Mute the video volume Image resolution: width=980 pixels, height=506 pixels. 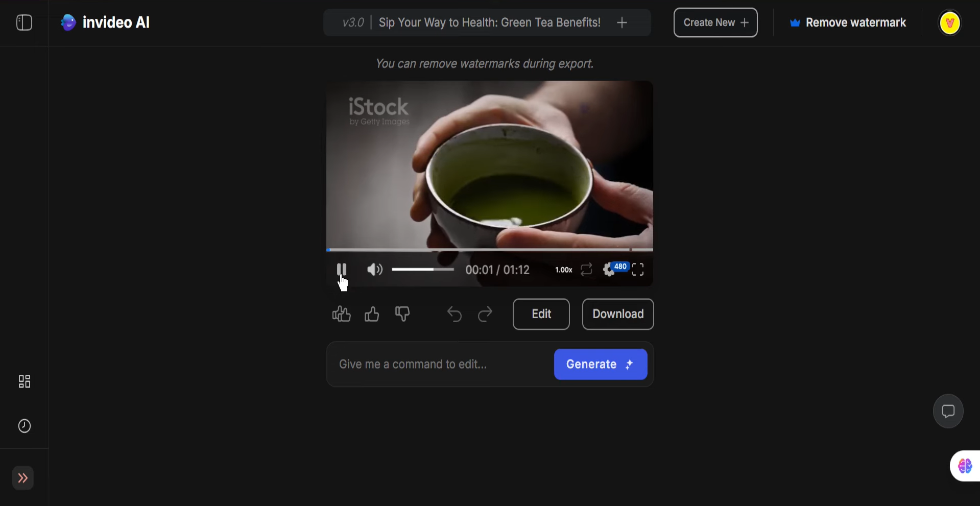(x=374, y=270)
